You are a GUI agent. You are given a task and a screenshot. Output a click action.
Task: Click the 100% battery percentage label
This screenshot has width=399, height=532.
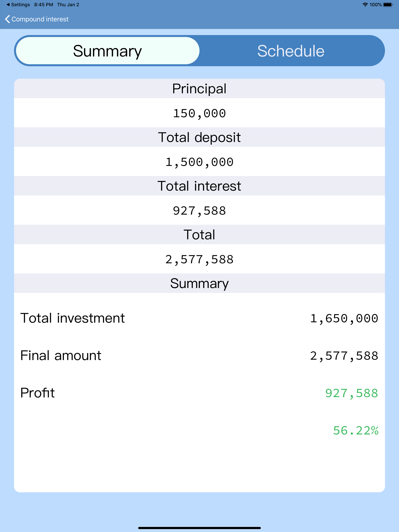376,4
